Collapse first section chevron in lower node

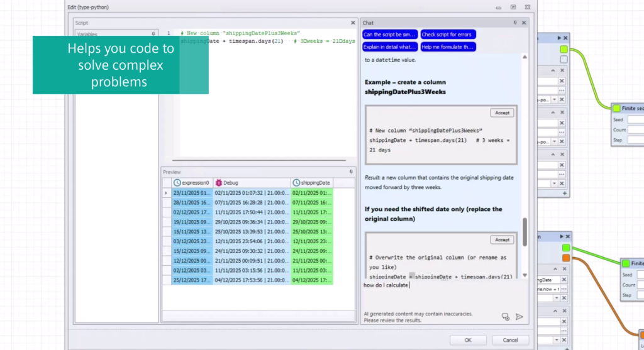tap(555, 269)
